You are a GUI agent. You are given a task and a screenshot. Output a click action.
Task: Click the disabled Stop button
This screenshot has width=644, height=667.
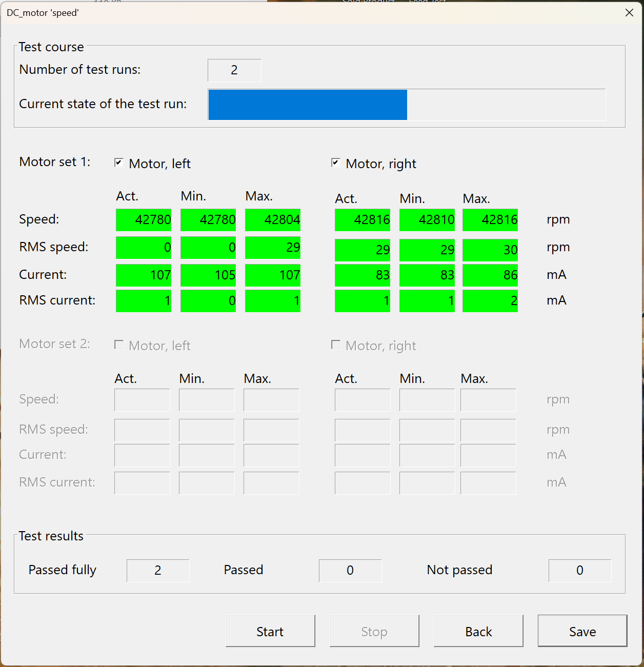click(374, 631)
